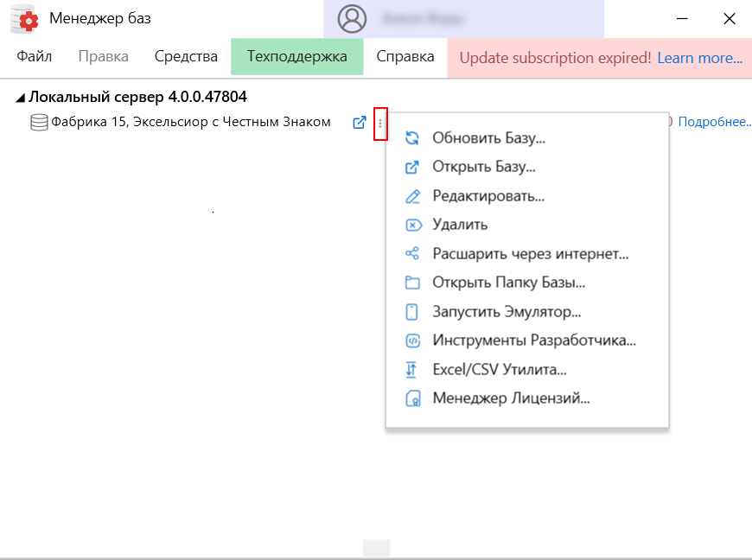Viewport: 752px width, 560px height.
Task: Click the open-database arrow icon next to Фабрика 15
Action: click(360, 123)
